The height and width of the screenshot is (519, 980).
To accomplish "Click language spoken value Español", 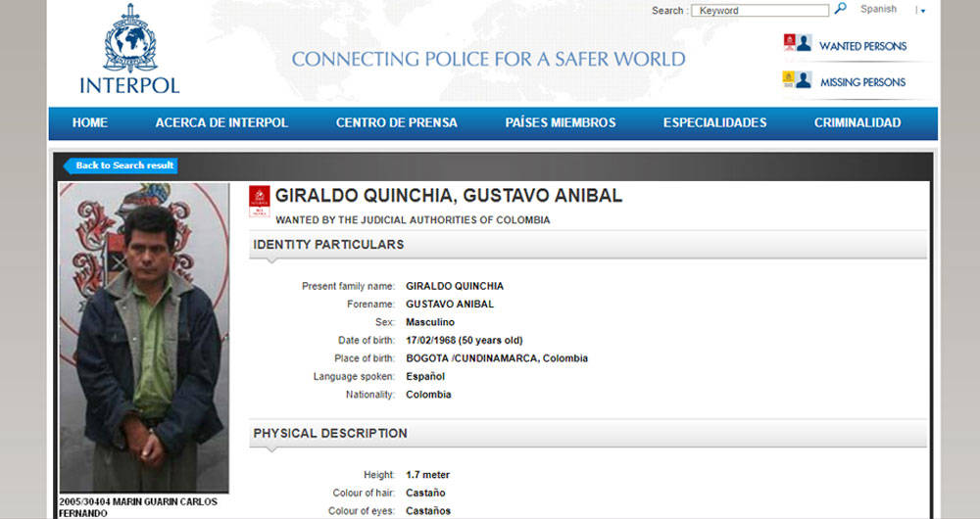I will tap(425, 377).
